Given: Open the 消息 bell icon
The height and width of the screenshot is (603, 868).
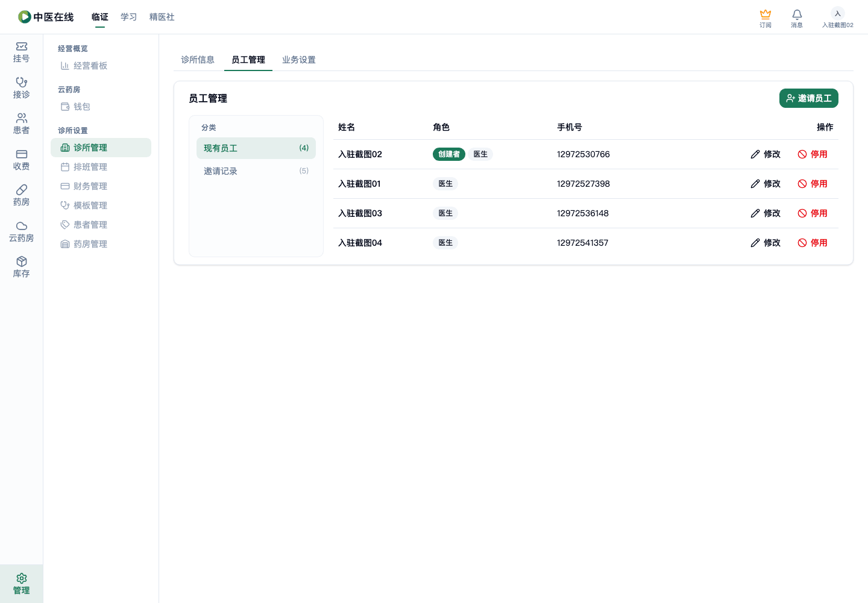Looking at the screenshot, I should click(797, 14).
